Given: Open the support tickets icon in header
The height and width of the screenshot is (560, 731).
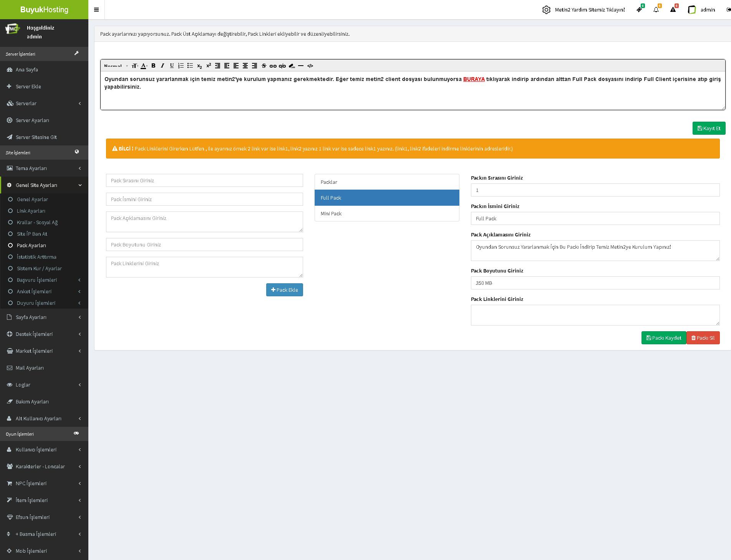Looking at the screenshot, I should point(639,10).
